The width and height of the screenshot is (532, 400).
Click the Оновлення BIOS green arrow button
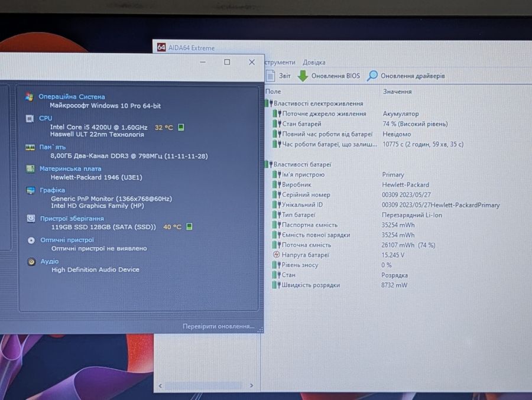click(x=329, y=76)
